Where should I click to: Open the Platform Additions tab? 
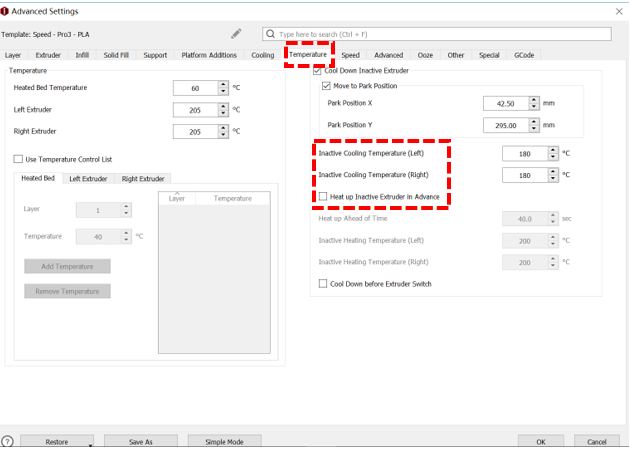(209, 55)
